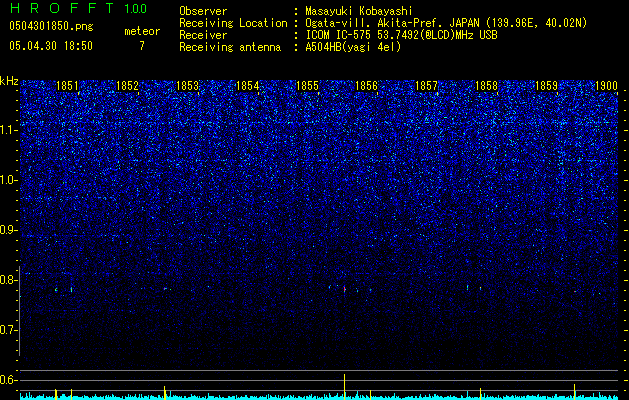629x400 pixels.
Task: Click the 1855 time axis marker
Action: coord(307,86)
